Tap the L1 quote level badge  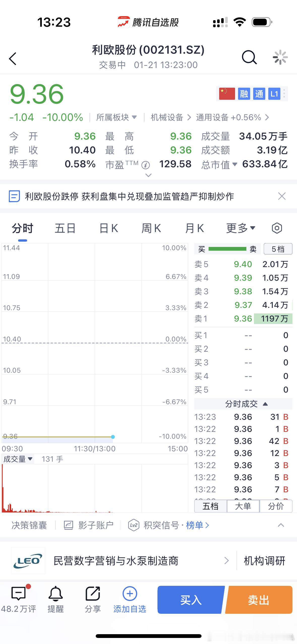pos(274,94)
